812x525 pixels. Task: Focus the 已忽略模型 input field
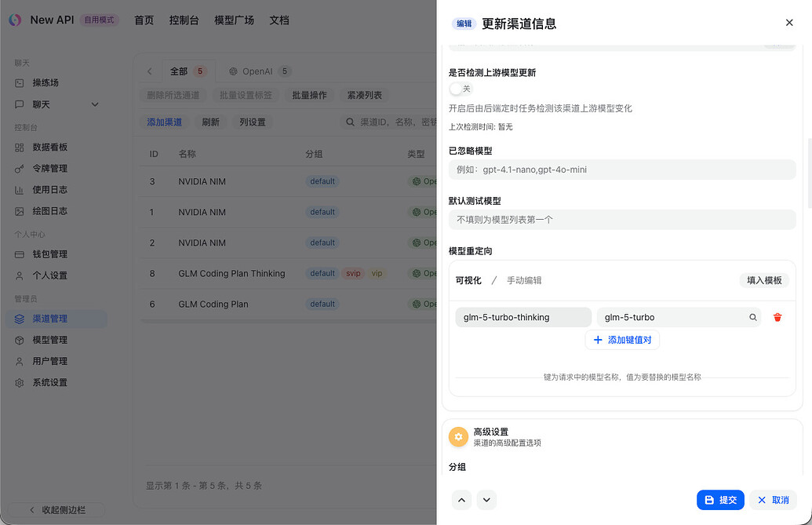(622, 170)
